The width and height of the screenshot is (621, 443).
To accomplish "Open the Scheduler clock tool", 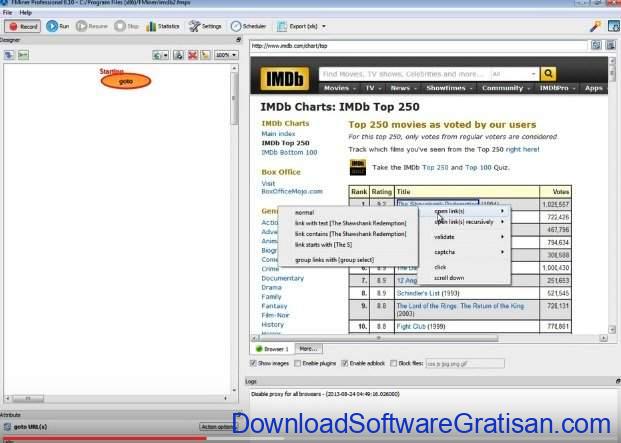I will click(x=248, y=26).
